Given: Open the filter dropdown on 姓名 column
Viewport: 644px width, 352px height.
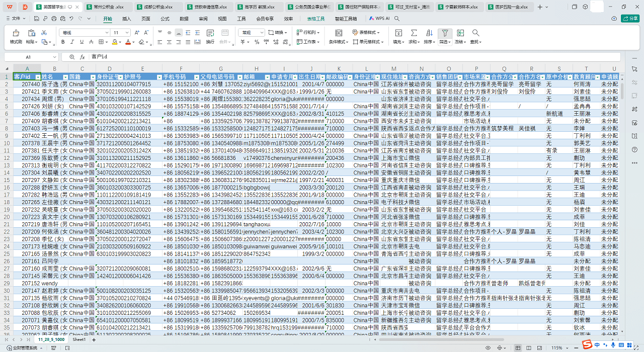Looking at the screenshot, I should (x=64, y=77).
